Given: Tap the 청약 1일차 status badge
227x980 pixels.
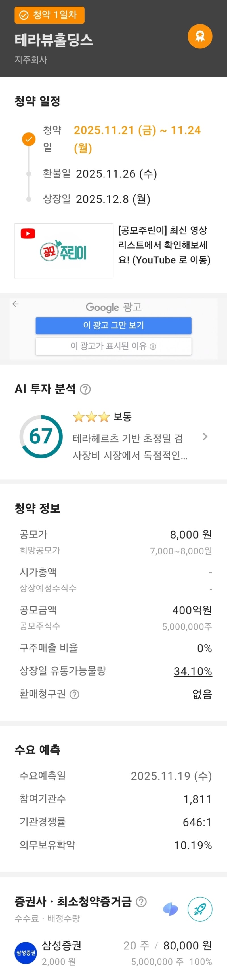Looking at the screenshot, I should (49, 15).
